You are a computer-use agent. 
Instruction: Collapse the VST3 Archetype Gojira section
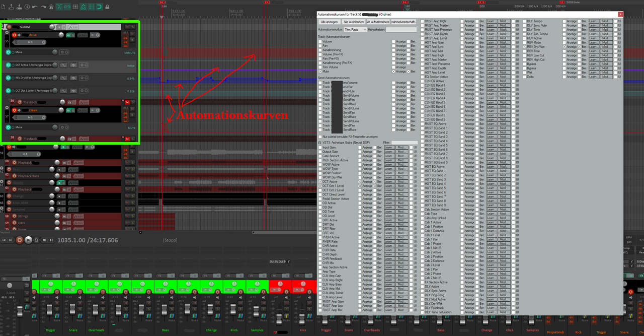tap(319, 143)
